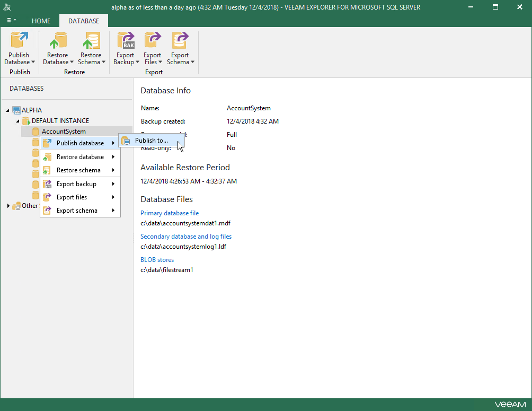Click the AccountSystem name value in Database Info
This screenshot has width=532, height=411.
[x=249, y=108]
